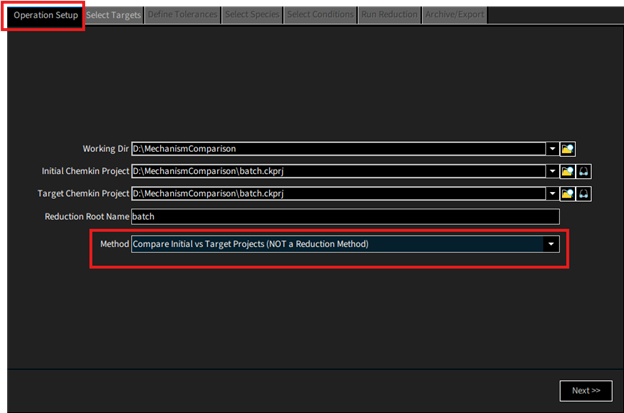Screen dimensions: 624x413
Task: Click headphones-style icon beside Target Chemkin Project
Action: coord(583,194)
